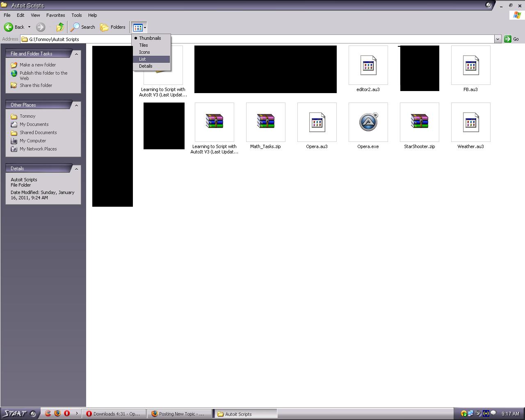Open the address bar dropdown arrow

click(x=498, y=39)
